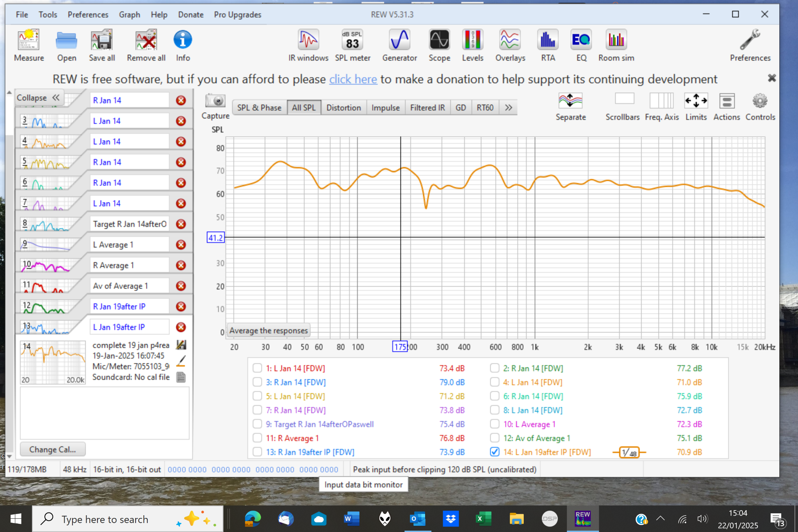
Task: Open IR windows settings
Action: pyautogui.click(x=308, y=45)
